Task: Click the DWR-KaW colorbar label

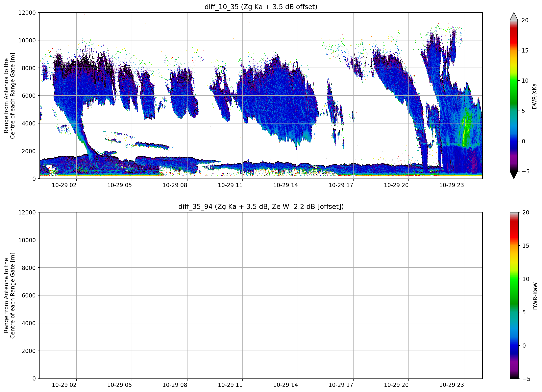Action: [x=535, y=296]
